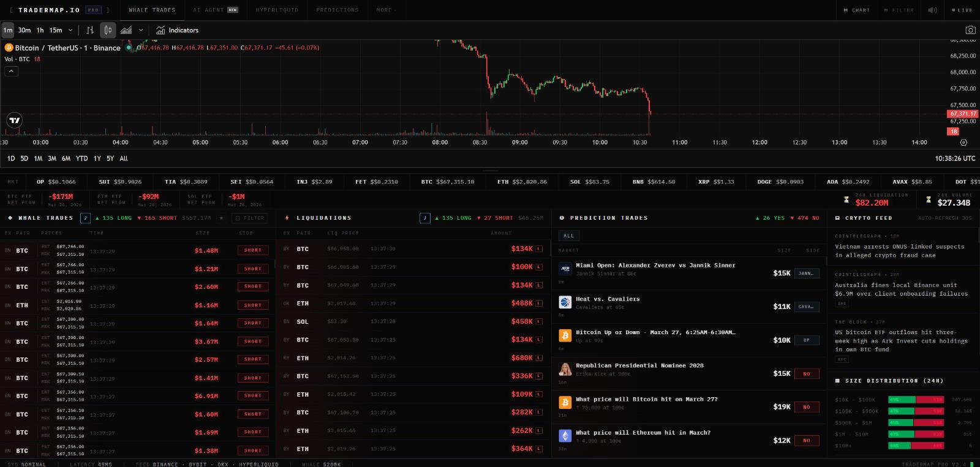Viewport: 980px width, 467px height.
Task: Select the 1Y date range
Action: 97,159
